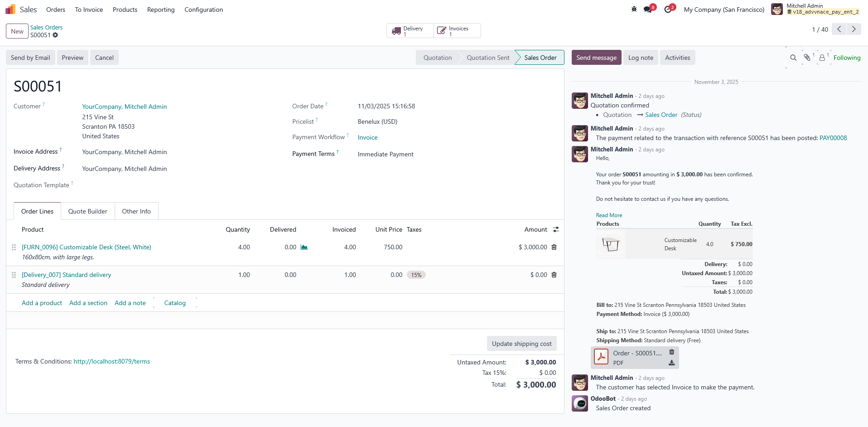Screen dimensions: 868x427
Task: Open the Invoices smart button
Action: click(x=457, y=30)
